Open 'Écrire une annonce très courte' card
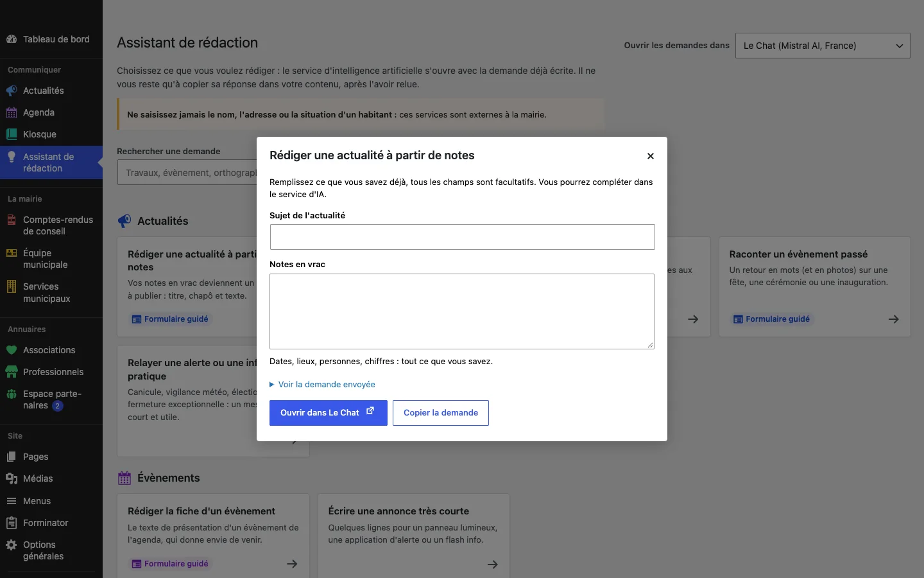The height and width of the screenshot is (578, 924). [x=414, y=536]
